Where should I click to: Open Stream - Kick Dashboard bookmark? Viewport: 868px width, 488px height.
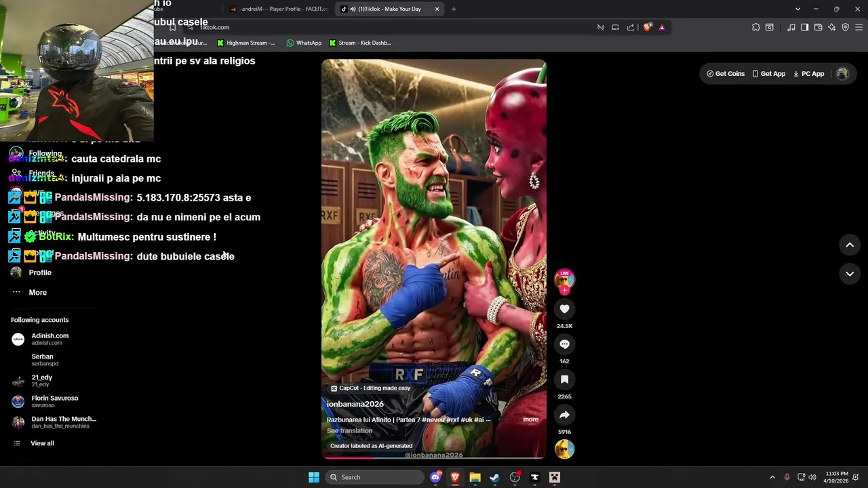360,43
